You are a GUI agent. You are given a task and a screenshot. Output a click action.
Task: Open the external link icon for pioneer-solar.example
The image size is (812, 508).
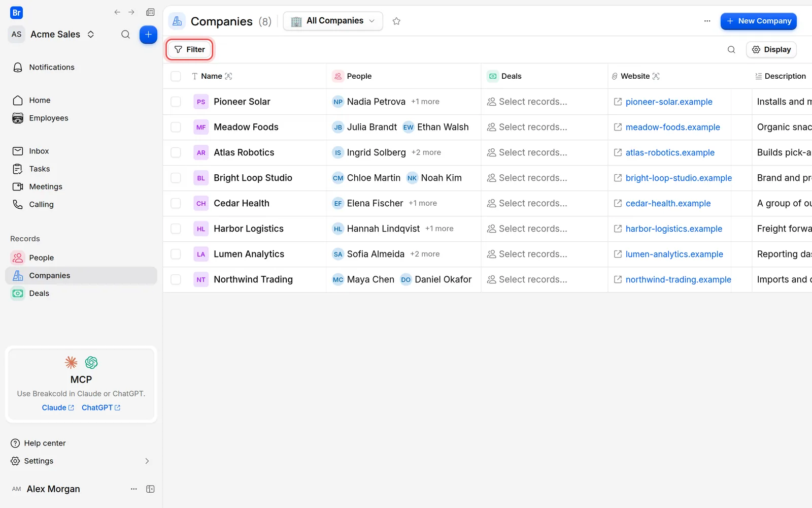pos(618,102)
